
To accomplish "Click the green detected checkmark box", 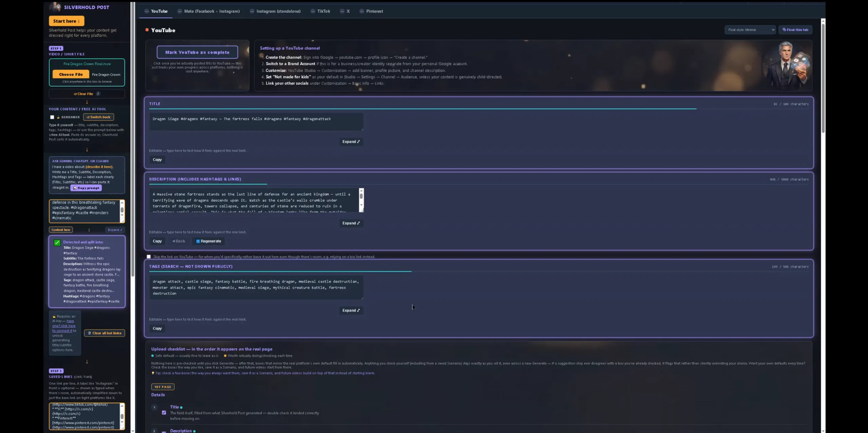I will coord(57,243).
